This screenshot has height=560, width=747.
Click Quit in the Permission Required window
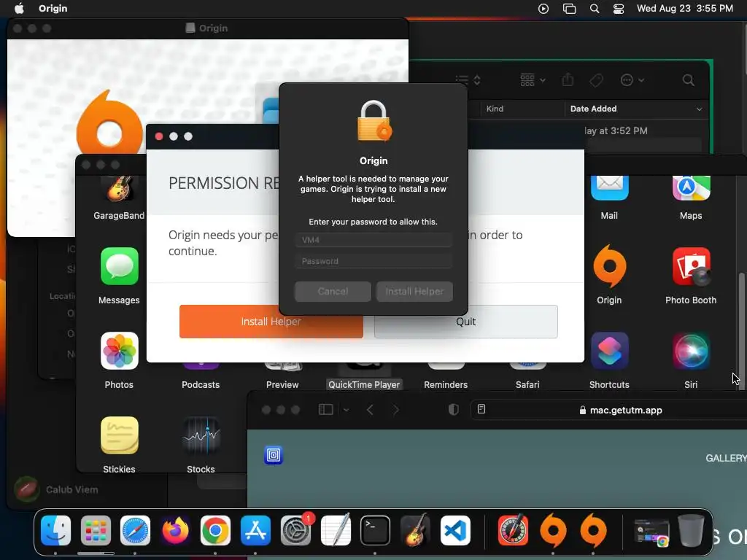tap(466, 322)
